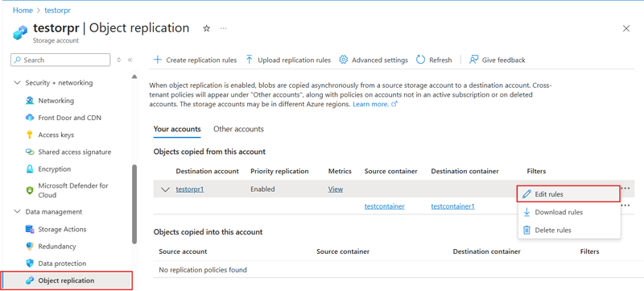Image resolution: width=644 pixels, height=291 pixels.
Task: Open Storage Actions icon
Action: pos(30,230)
